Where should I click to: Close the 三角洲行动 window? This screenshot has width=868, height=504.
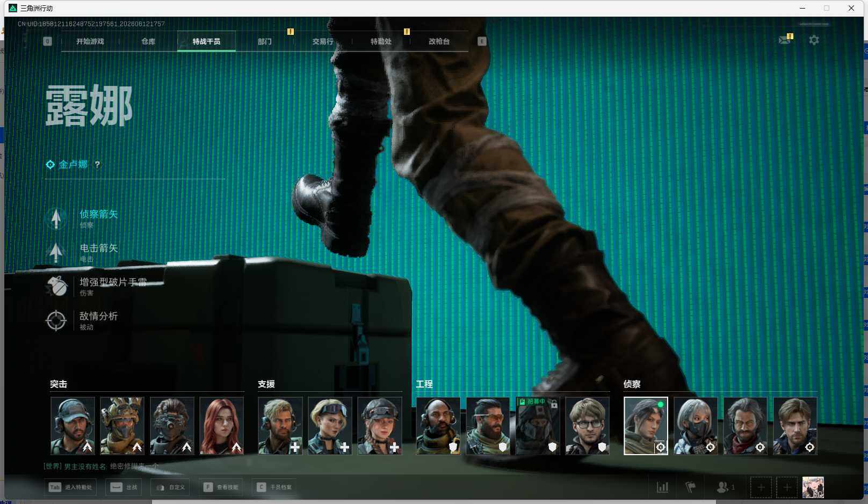tap(851, 8)
